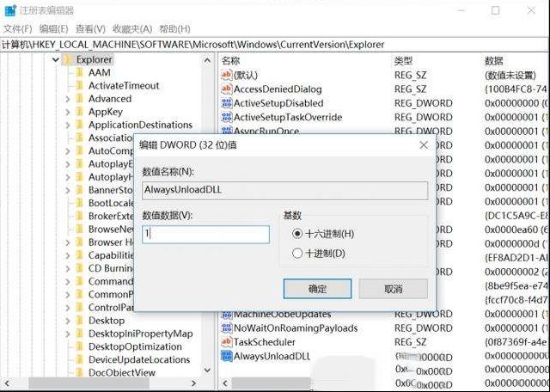Click values pane horizontal scroll left arrow
Image resolution: width=550 pixels, height=392 pixels.
point(225,383)
